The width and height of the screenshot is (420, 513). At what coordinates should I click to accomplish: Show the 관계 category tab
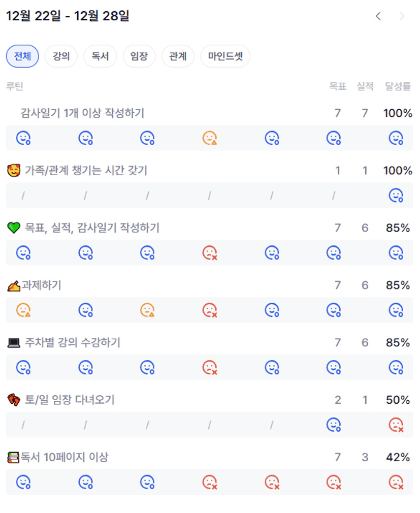pos(178,56)
